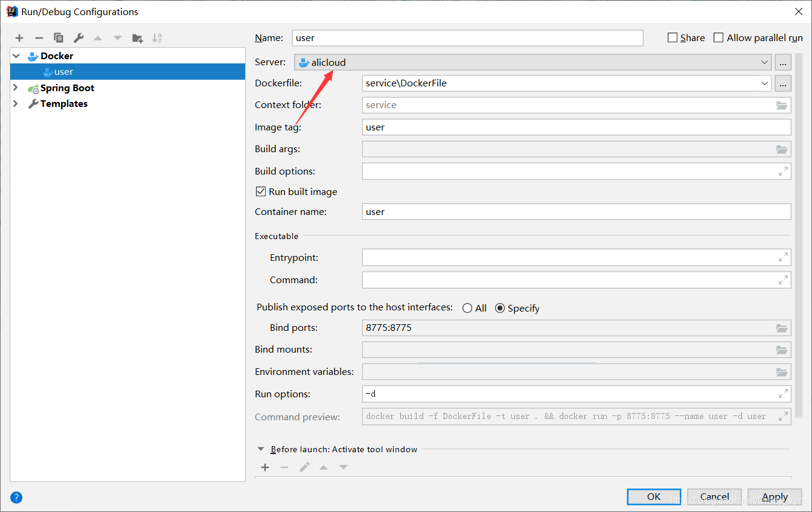Open Bind mounts editor icon
This screenshot has height=512, width=812.
tap(782, 350)
